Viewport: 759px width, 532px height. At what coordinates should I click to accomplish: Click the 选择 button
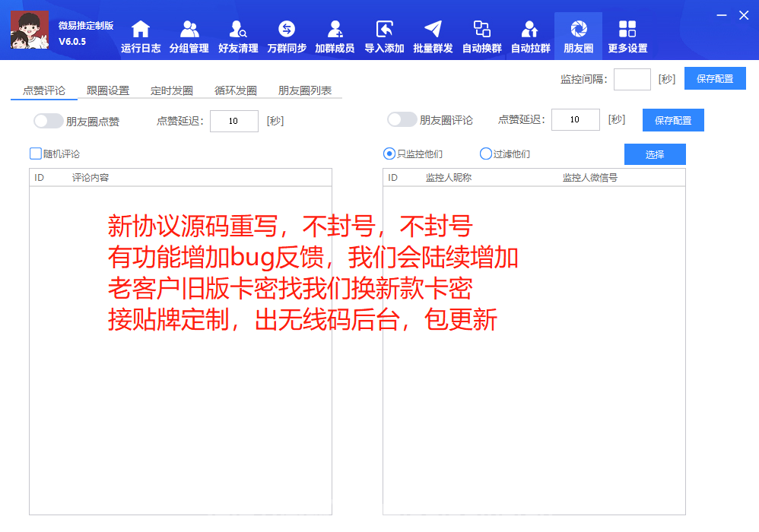tap(655, 154)
